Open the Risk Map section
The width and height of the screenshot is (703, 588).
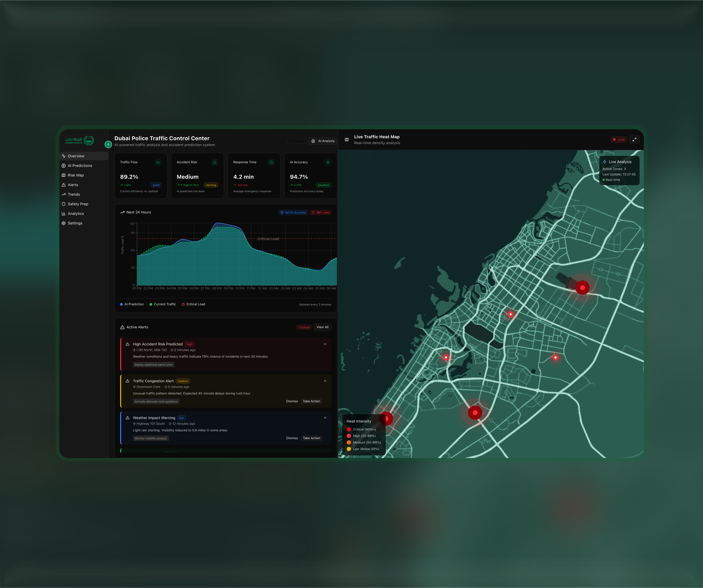[x=76, y=175]
